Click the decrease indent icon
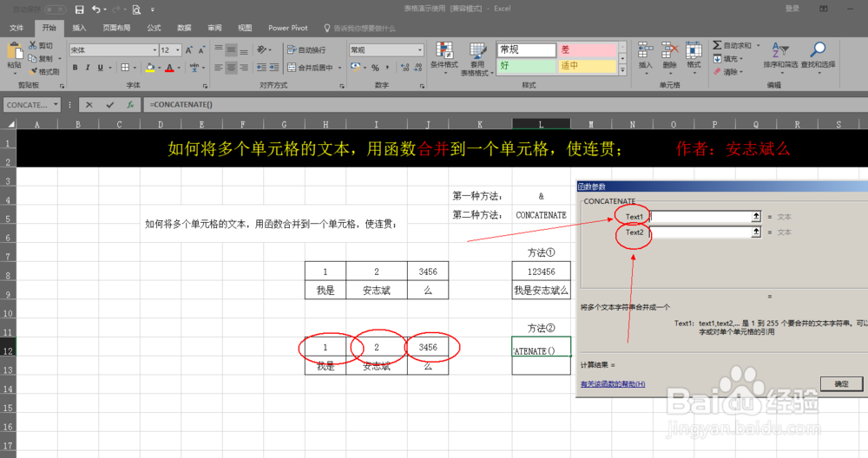Viewport: 868px width, 458px height. pyautogui.click(x=261, y=68)
